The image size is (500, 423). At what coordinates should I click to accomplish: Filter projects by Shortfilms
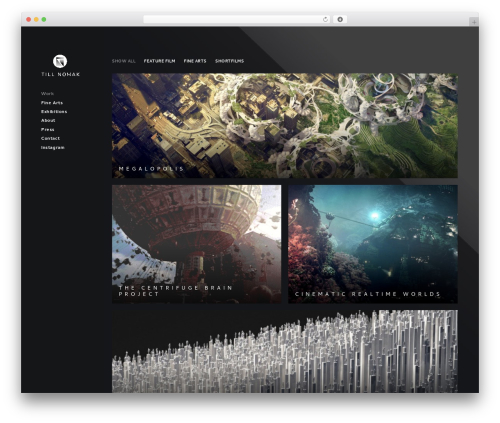click(x=229, y=61)
